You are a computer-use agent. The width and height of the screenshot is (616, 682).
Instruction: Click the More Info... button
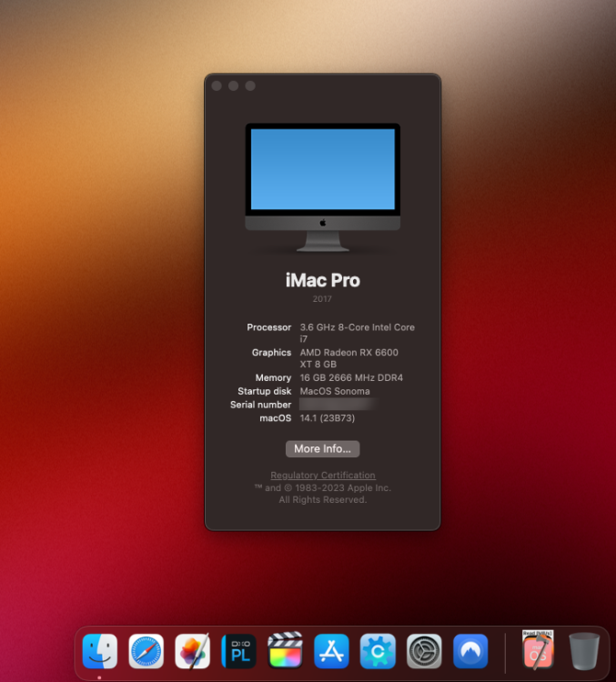pyautogui.click(x=323, y=449)
